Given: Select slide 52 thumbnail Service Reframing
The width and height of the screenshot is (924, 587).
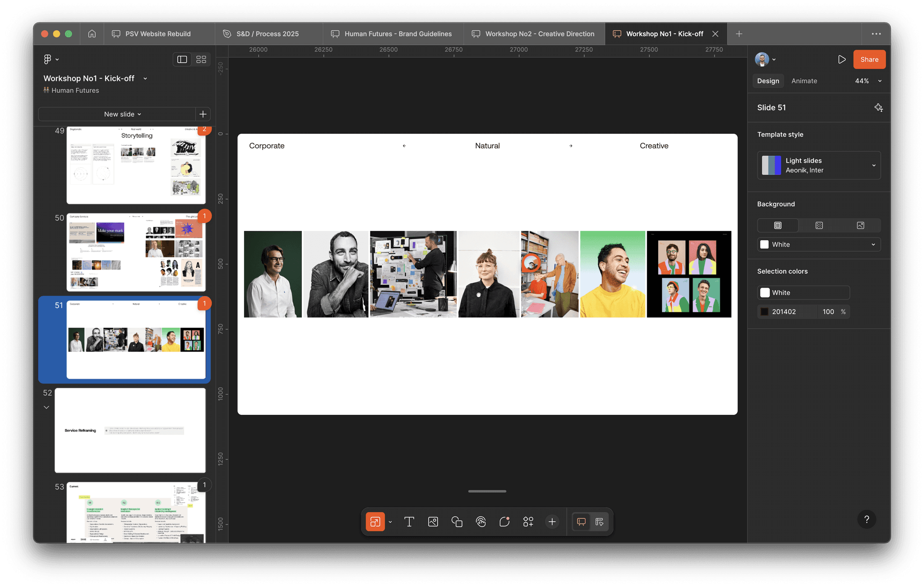Looking at the screenshot, I should 130,430.
